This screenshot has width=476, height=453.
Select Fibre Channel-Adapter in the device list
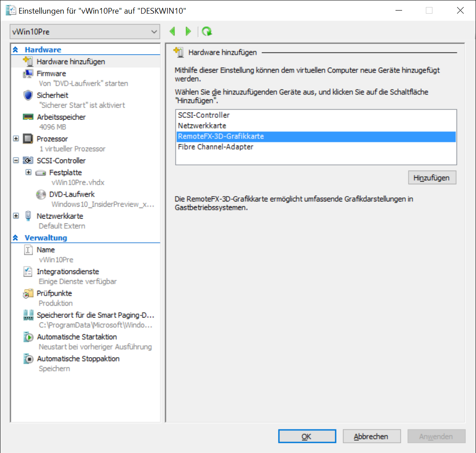[x=316, y=147]
